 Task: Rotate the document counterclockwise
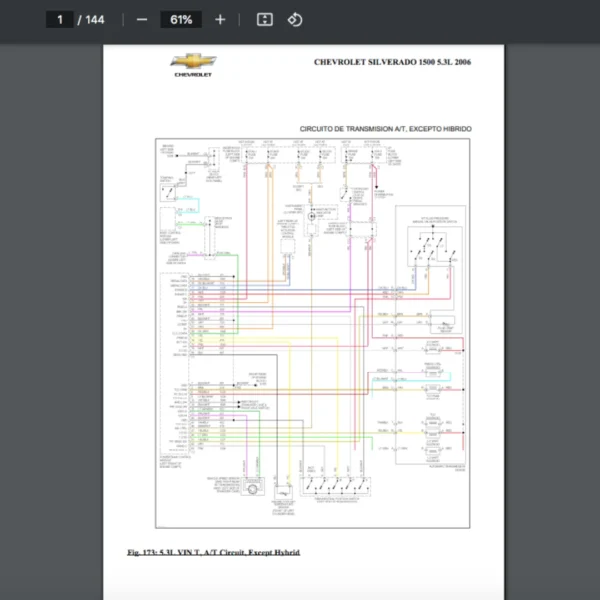point(295,20)
